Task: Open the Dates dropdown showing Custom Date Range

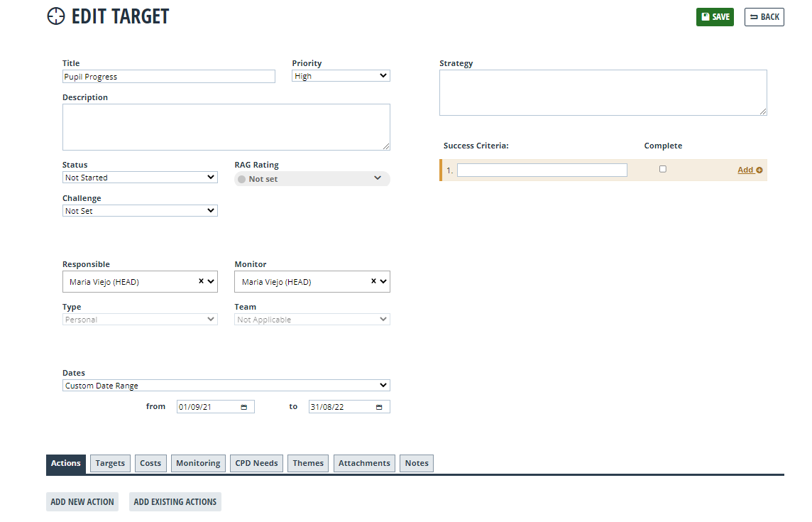Action: tap(226, 385)
